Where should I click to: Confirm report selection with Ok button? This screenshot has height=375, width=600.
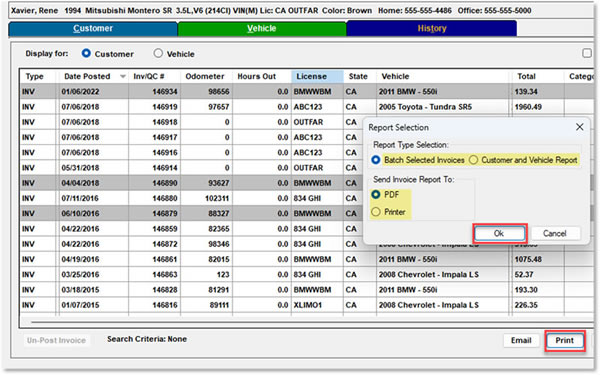pyautogui.click(x=499, y=233)
